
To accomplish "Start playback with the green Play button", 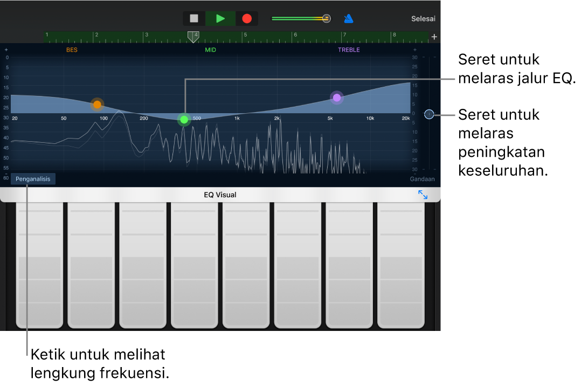I will tap(220, 18).
